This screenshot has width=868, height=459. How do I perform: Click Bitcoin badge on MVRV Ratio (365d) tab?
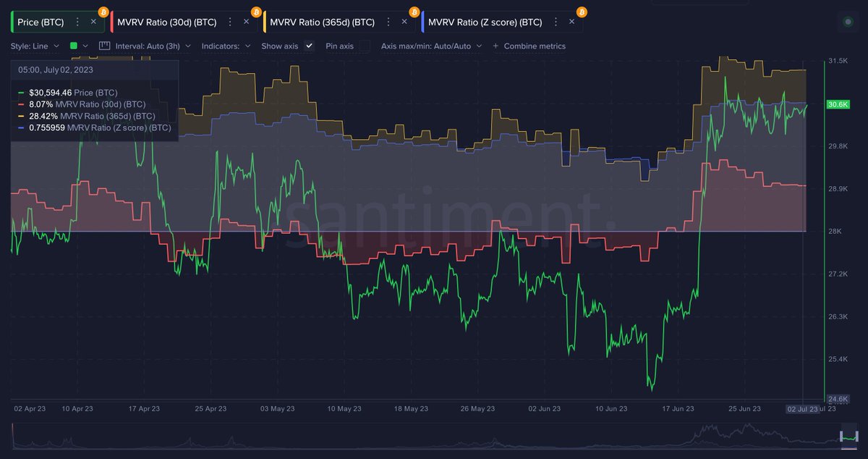(414, 12)
